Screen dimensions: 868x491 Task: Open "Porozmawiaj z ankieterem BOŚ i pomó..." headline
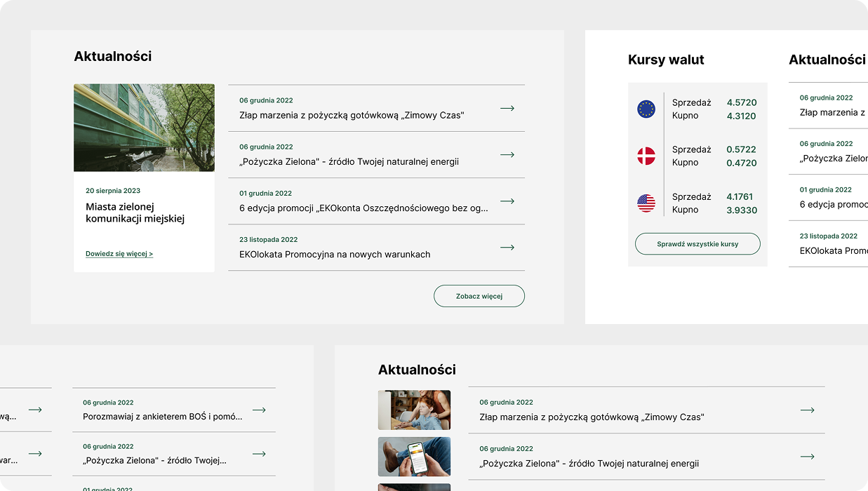pos(163,417)
